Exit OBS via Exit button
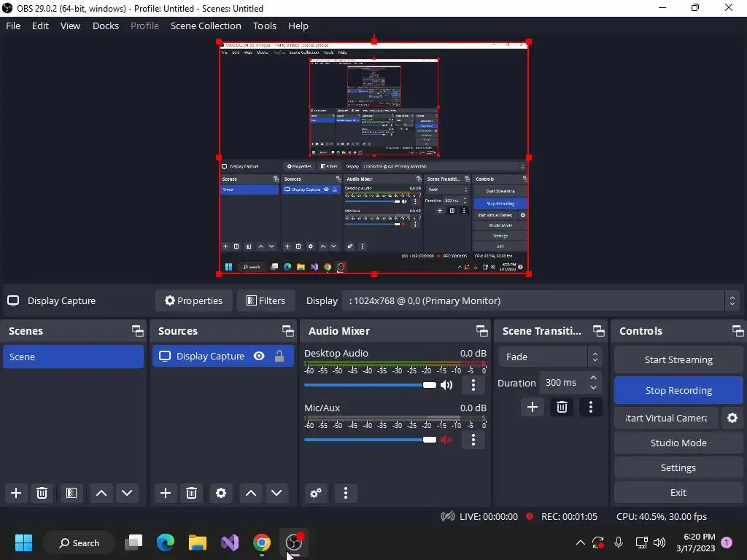This screenshot has height=560, width=747. click(678, 492)
